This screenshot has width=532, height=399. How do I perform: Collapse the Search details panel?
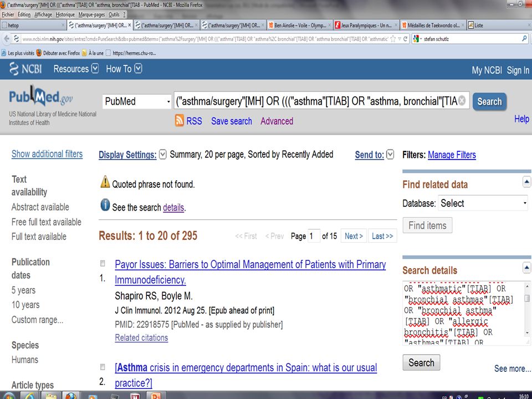526,268
